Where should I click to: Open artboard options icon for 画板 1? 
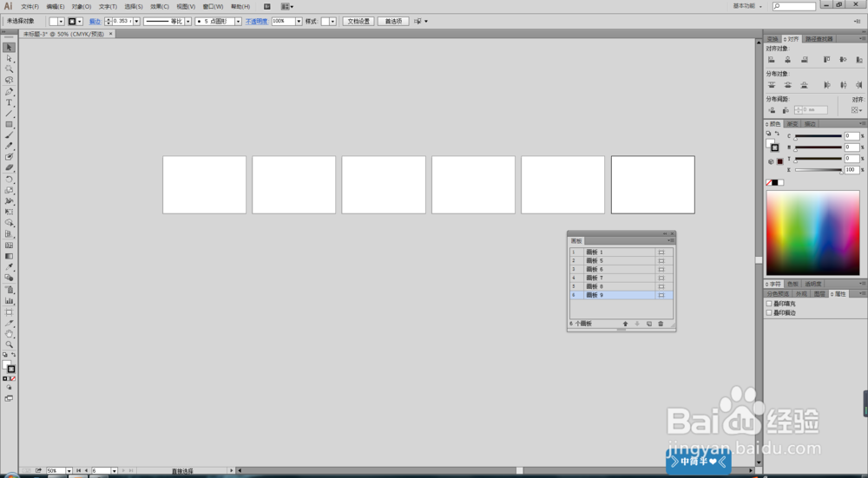tap(661, 252)
